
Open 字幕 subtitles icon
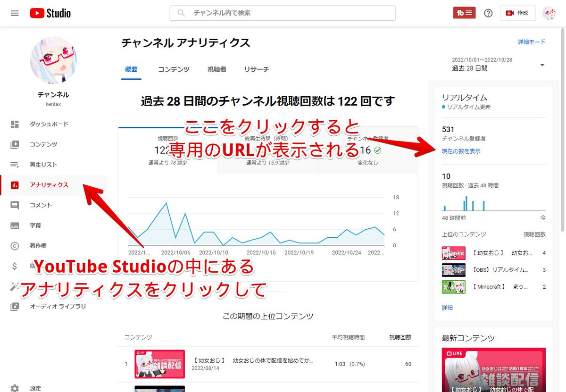[15, 225]
